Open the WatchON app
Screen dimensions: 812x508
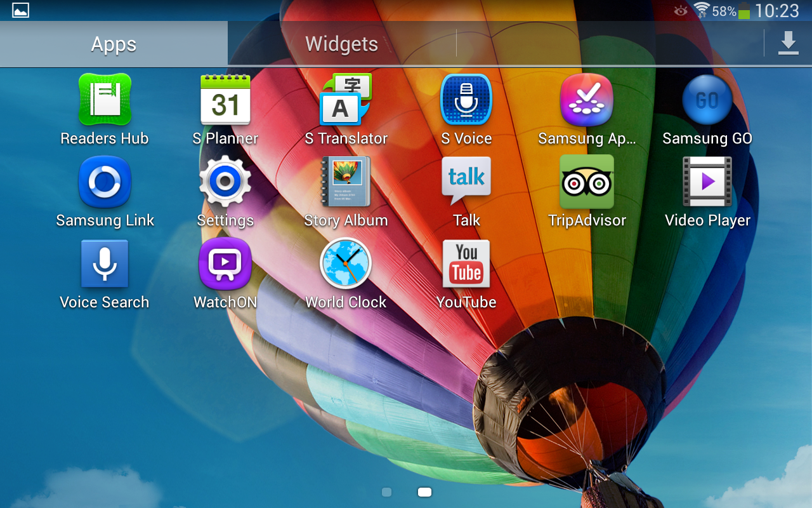pyautogui.click(x=225, y=264)
